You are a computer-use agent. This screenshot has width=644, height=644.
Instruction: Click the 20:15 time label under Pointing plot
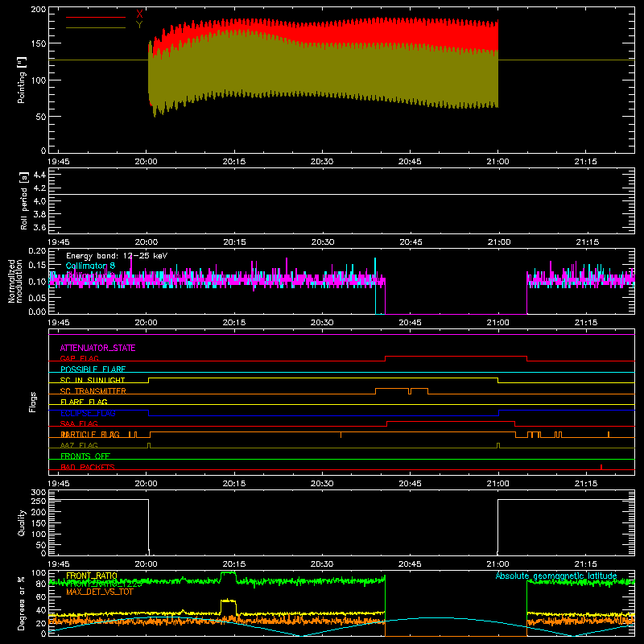[x=234, y=162]
